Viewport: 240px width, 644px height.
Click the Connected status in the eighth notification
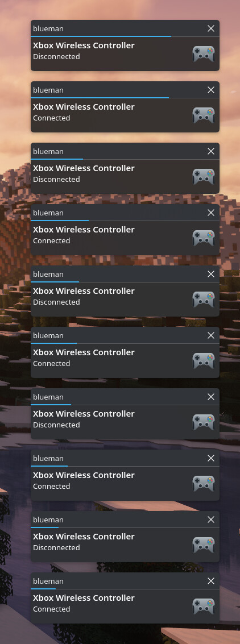pos(51,487)
